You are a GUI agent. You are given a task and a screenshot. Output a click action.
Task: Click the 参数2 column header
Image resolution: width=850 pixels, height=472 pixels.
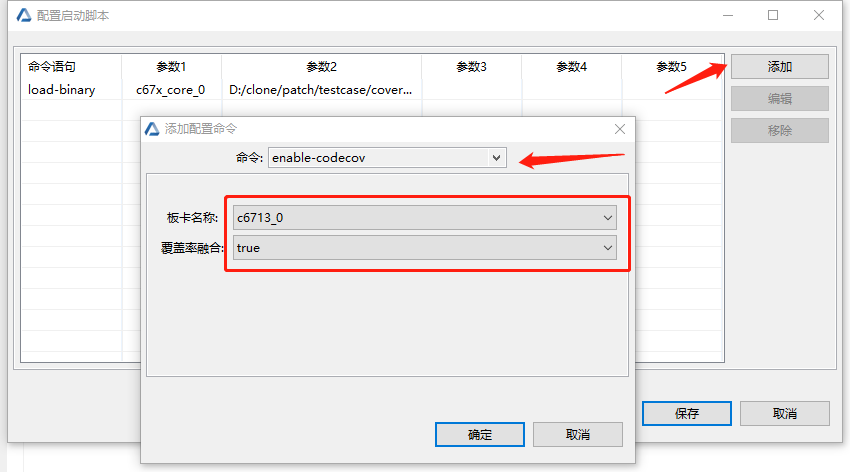click(x=321, y=67)
